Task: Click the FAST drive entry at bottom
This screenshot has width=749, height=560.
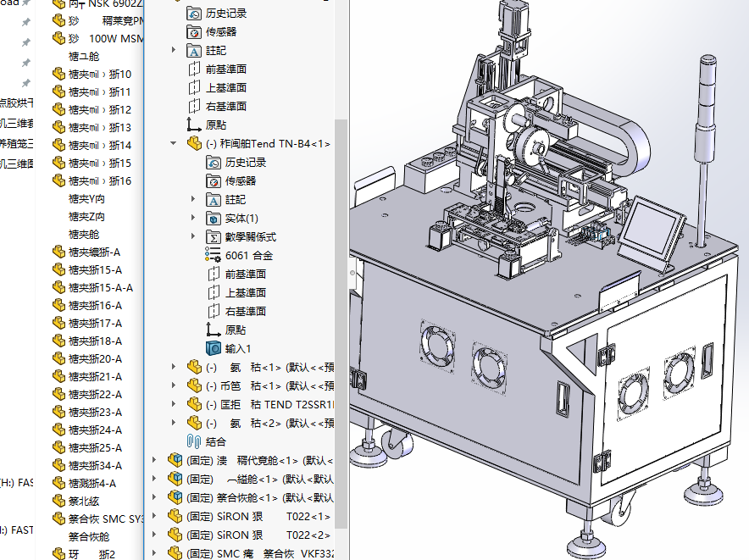Action: 17,530
